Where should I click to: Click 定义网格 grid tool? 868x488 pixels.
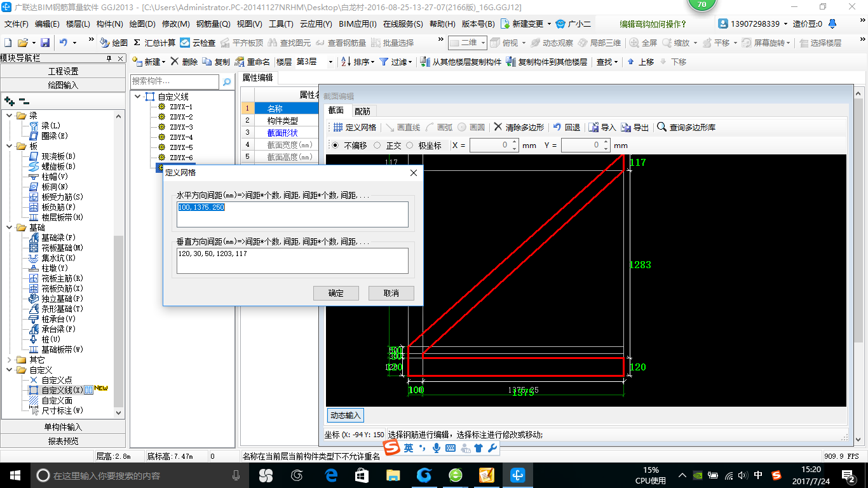point(355,127)
